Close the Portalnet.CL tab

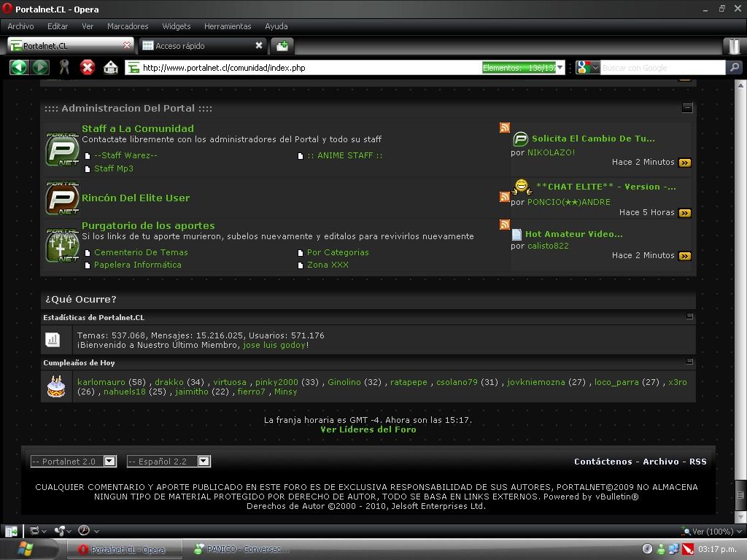127,45
